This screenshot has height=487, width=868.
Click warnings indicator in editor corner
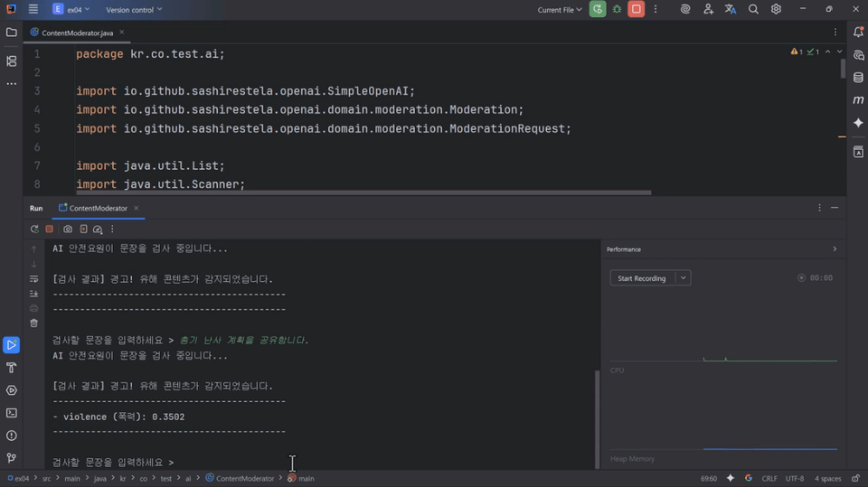pyautogui.click(x=797, y=52)
